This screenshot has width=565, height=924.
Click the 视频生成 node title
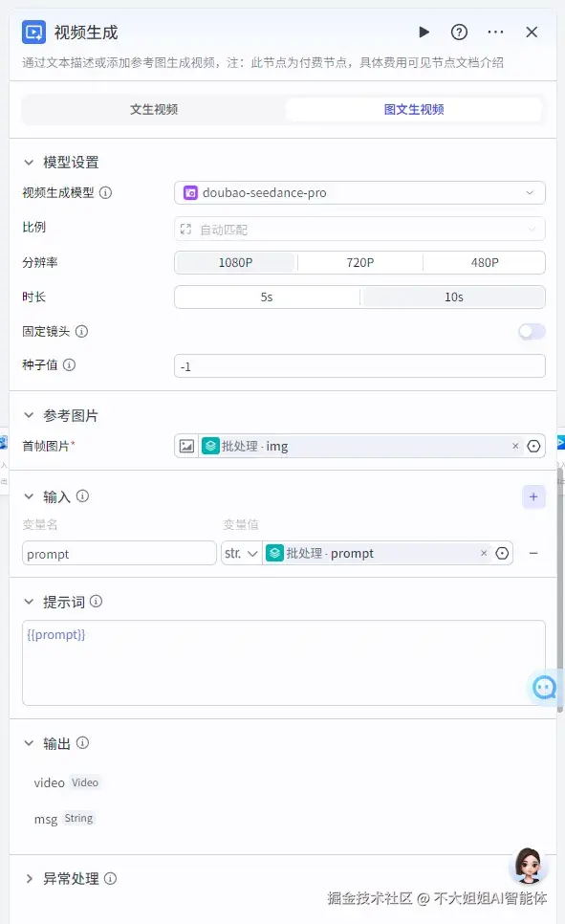tap(86, 33)
